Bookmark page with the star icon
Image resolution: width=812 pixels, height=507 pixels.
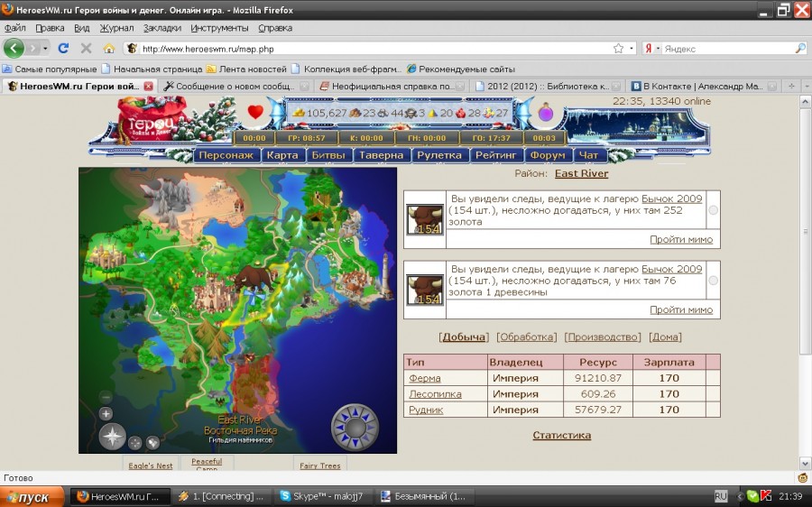tap(618, 49)
